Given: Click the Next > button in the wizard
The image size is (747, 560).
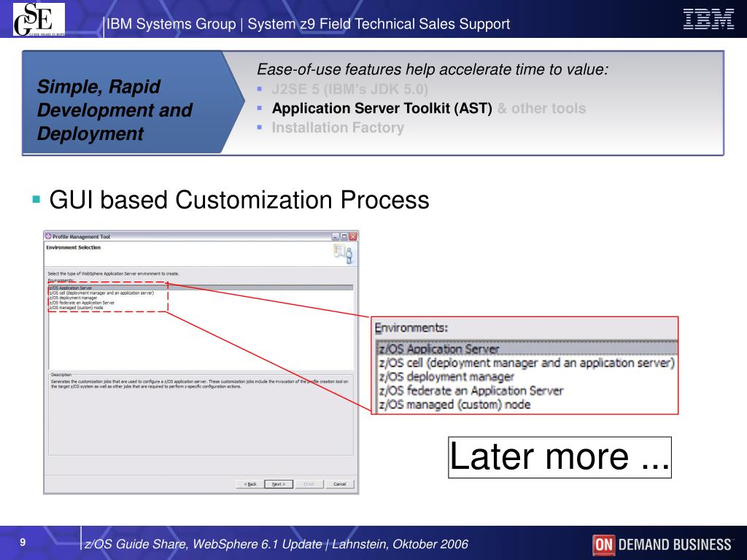Looking at the screenshot, I should pos(279,484).
